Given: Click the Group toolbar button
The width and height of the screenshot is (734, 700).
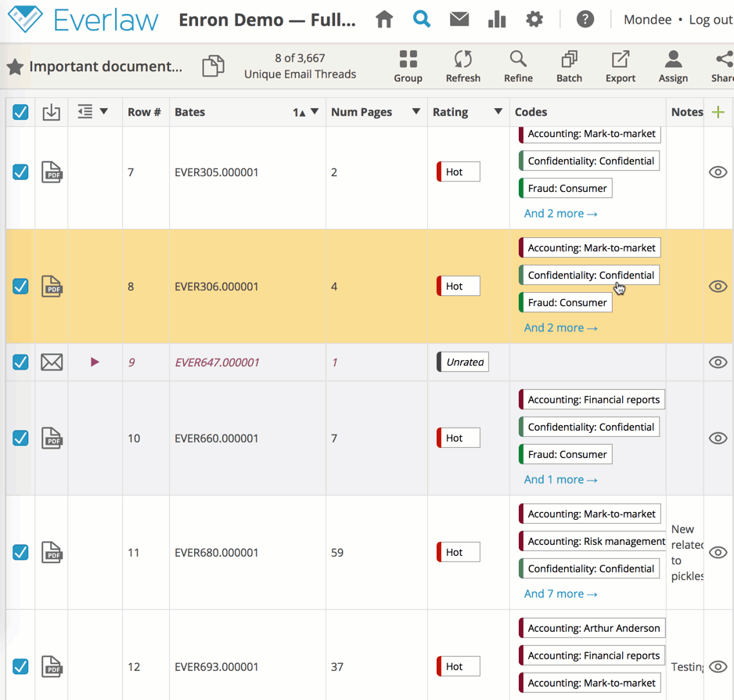Looking at the screenshot, I should pos(408,67).
